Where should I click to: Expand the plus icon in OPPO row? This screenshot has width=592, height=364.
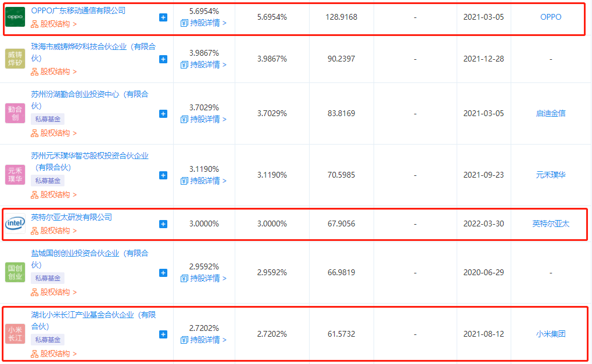163,17
